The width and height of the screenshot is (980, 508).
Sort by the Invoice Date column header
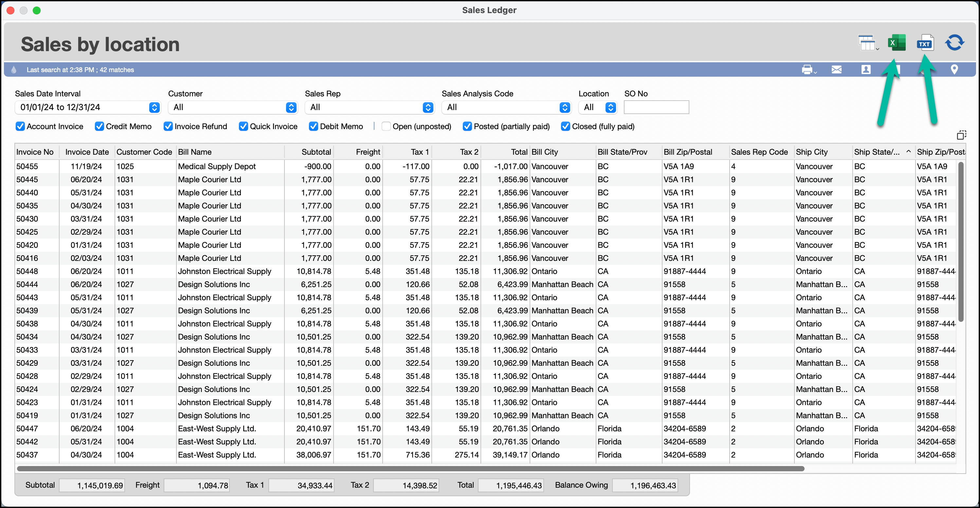pos(87,152)
